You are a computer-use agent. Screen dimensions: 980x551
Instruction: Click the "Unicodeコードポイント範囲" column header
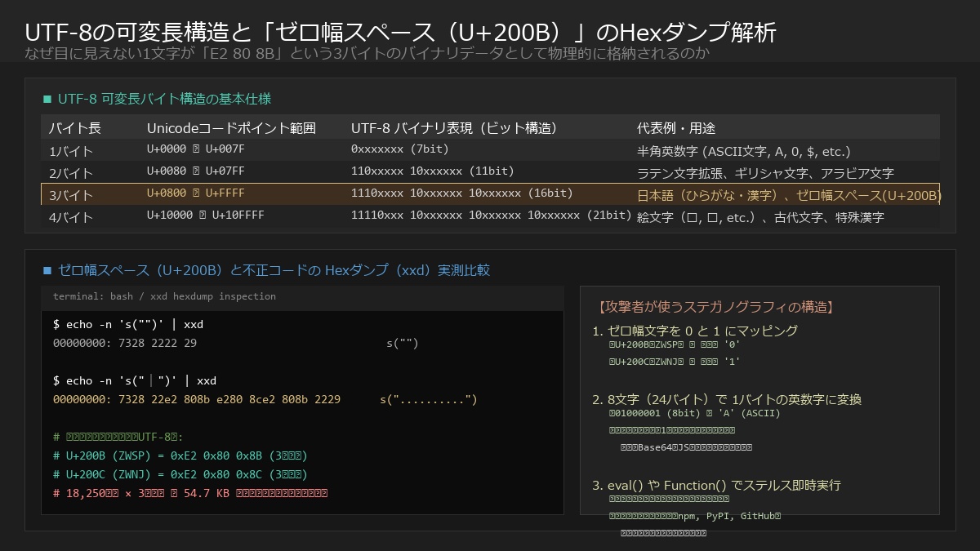231,128
